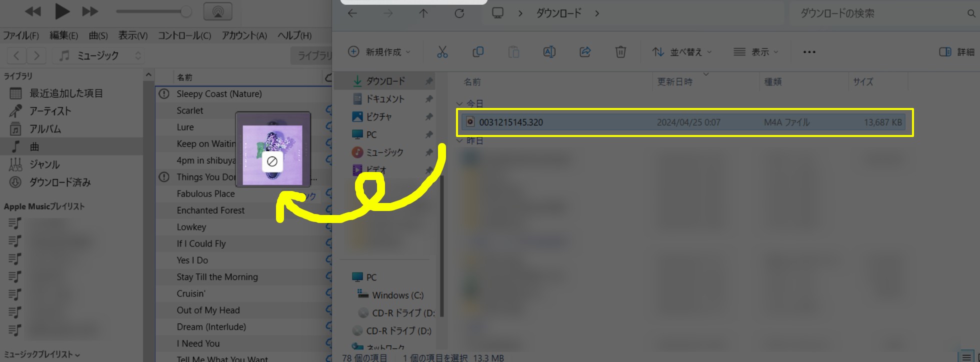This screenshot has width=980, height=362.
Task: Open the コントロール(C) menu in iTunes
Action: tap(184, 35)
